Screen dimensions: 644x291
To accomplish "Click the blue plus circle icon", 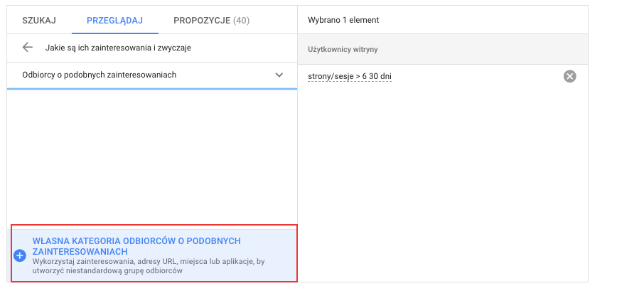I will point(20,255).
